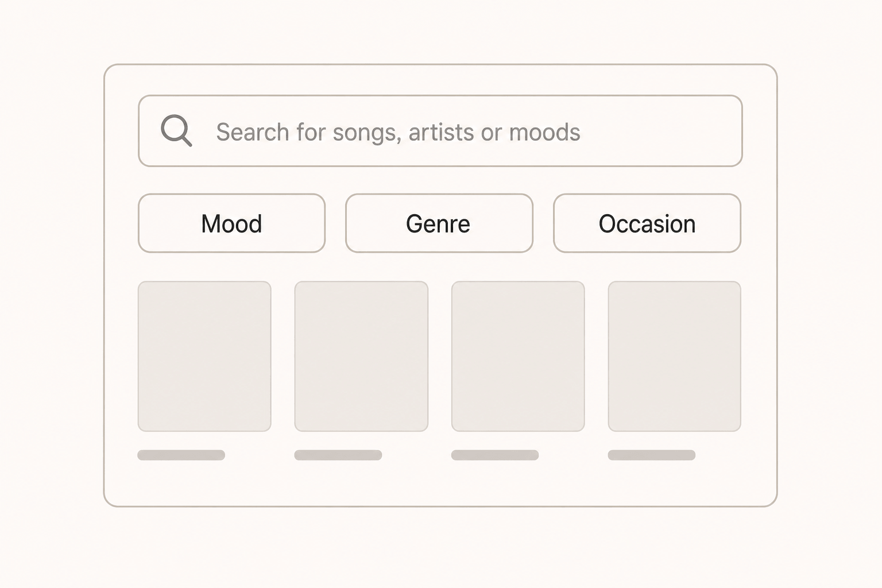
Task: Open the Occasion filter button
Action: [647, 223]
